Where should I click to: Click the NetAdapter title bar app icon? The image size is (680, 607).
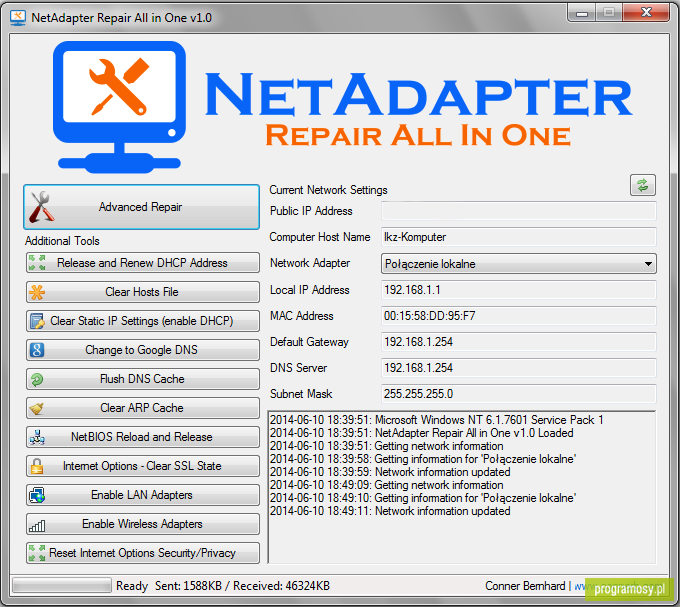coord(17,17)
